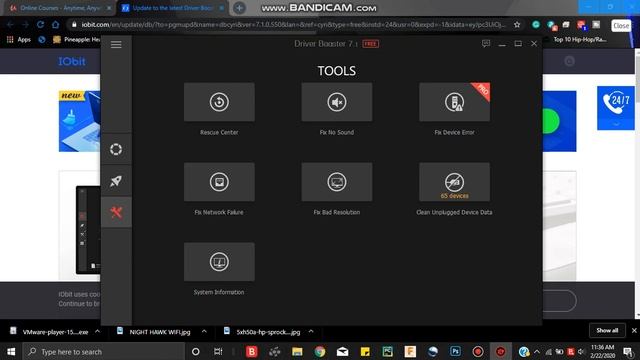Open the Pineapple bookmark
Screen dimensions: 640x360
[x=77, y=40]
